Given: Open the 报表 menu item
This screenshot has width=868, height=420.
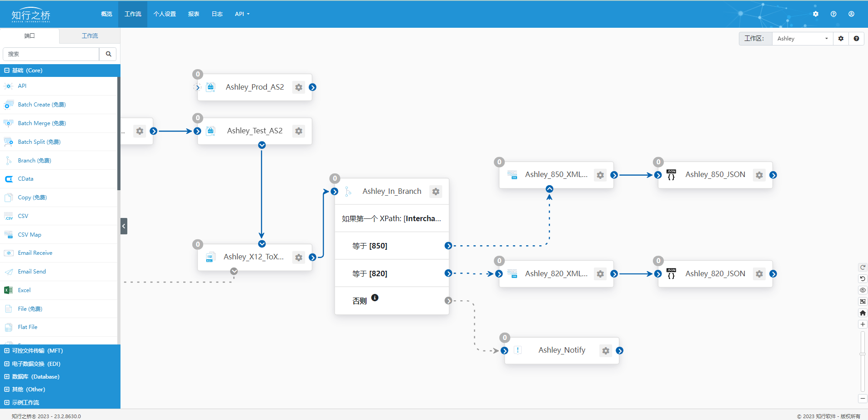Looking at the screenshot, I should coord(194,14).
